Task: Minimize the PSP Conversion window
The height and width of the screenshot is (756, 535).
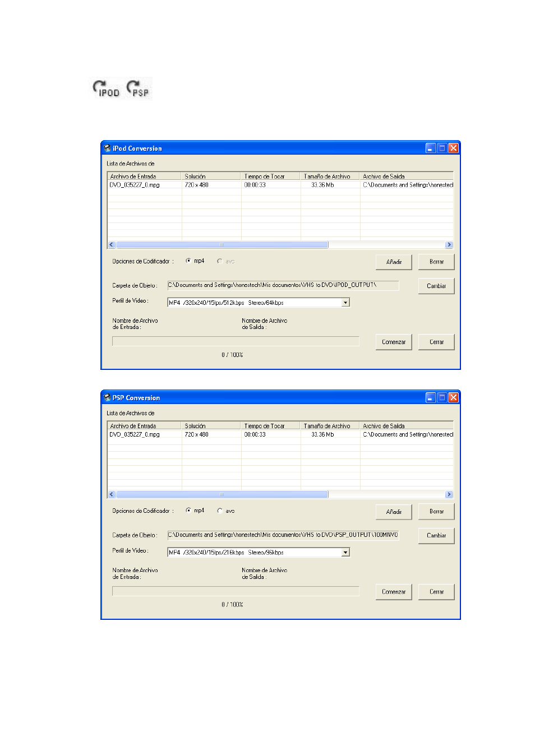Action: coord(431,397)
